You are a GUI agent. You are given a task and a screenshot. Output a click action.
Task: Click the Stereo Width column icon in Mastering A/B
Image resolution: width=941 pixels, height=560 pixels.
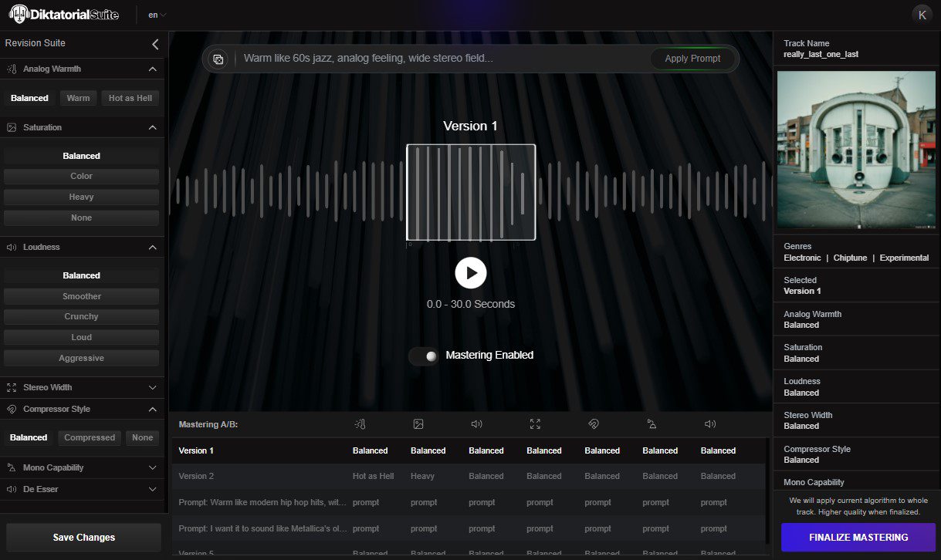coord(536,424)
